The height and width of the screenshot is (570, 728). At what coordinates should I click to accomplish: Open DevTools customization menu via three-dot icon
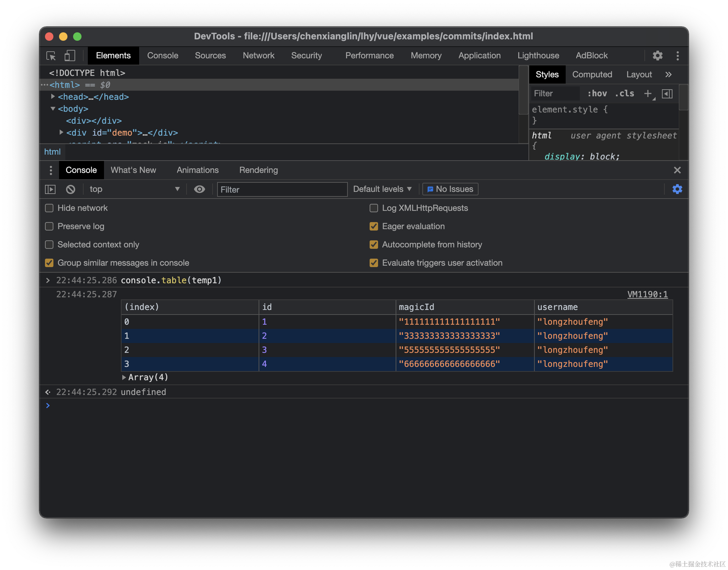pos(678,56)
